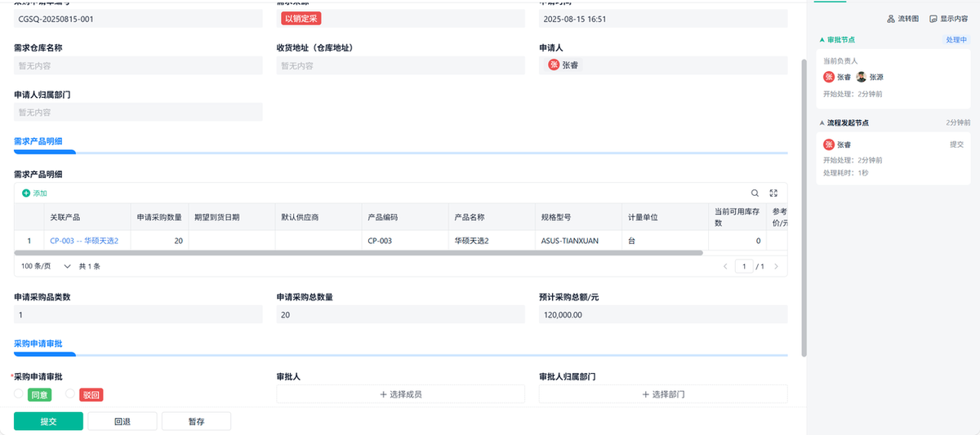Click the 暂存 save draft button
The height and width of the screenshot is (435, 980).
point(196,421)
